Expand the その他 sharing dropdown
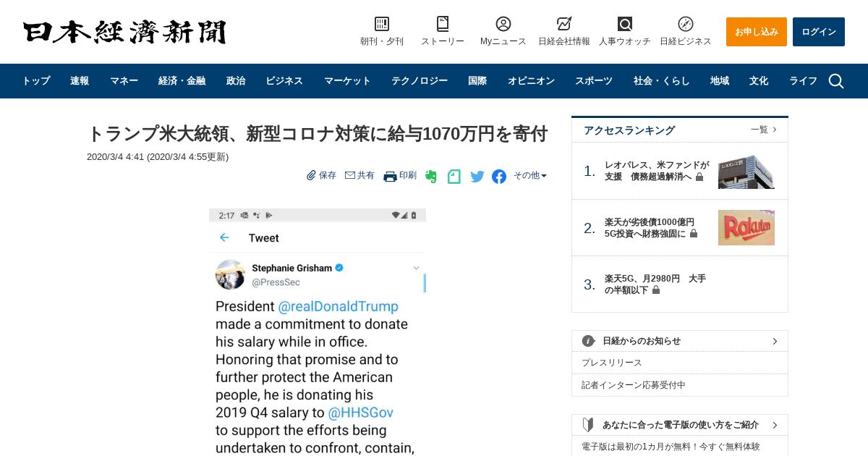The image size is (868, 456). pos(530,175)
